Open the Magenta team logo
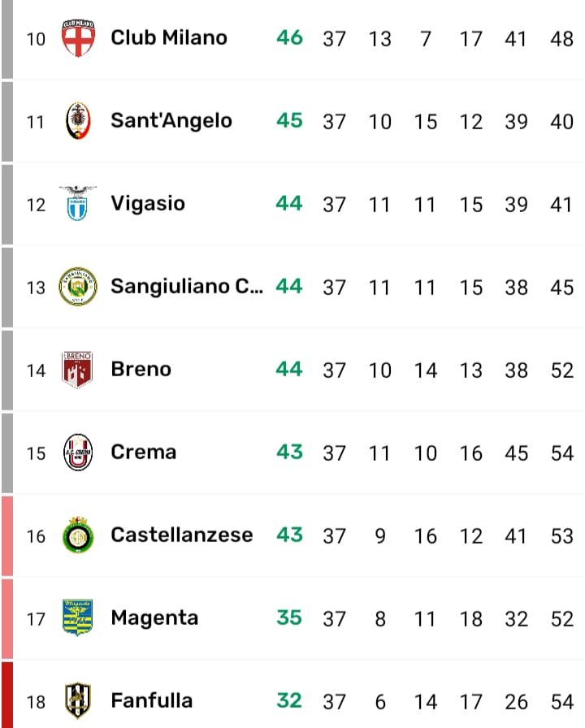 point(79,617)
